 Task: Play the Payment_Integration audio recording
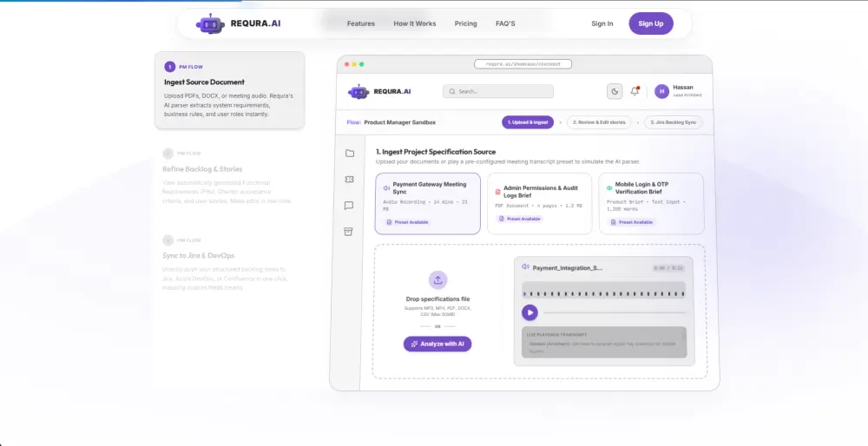coord(529,312)
